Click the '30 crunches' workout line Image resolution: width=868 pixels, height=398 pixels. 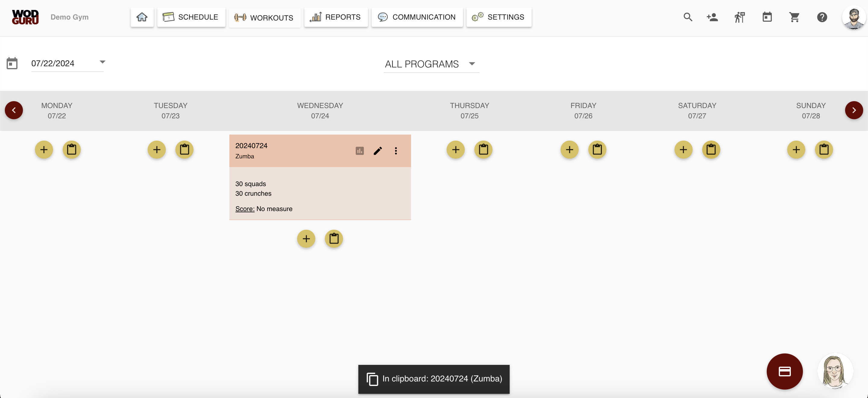click(x=253, y=193)
